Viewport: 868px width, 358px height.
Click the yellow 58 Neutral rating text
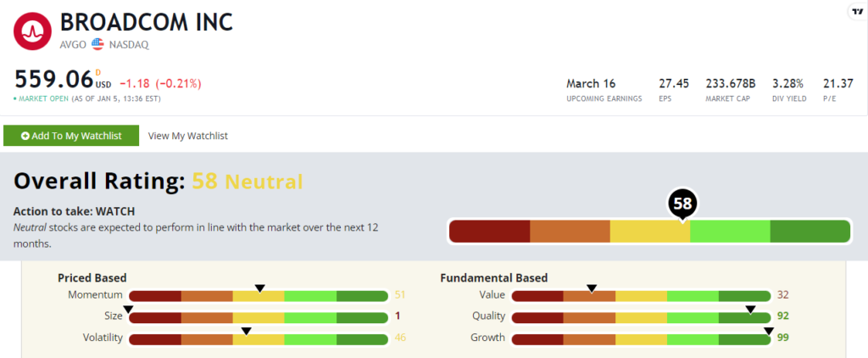(248, 182)
